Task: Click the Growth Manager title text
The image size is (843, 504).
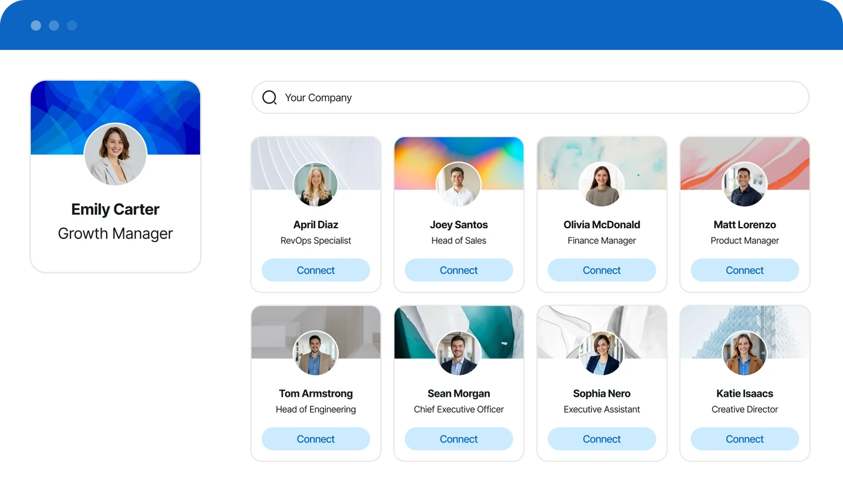Action: coord(115,233)
